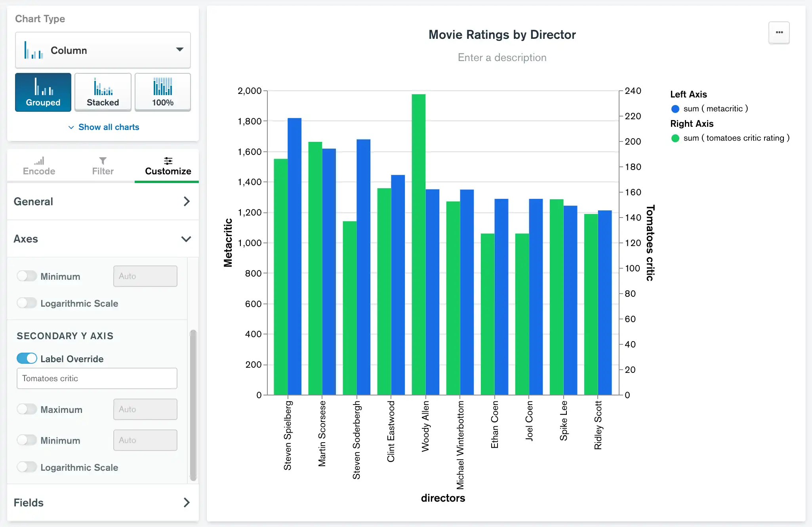Select the 100% column chart icon
Screen dimensions: 812x527
[x=163, y=92]
